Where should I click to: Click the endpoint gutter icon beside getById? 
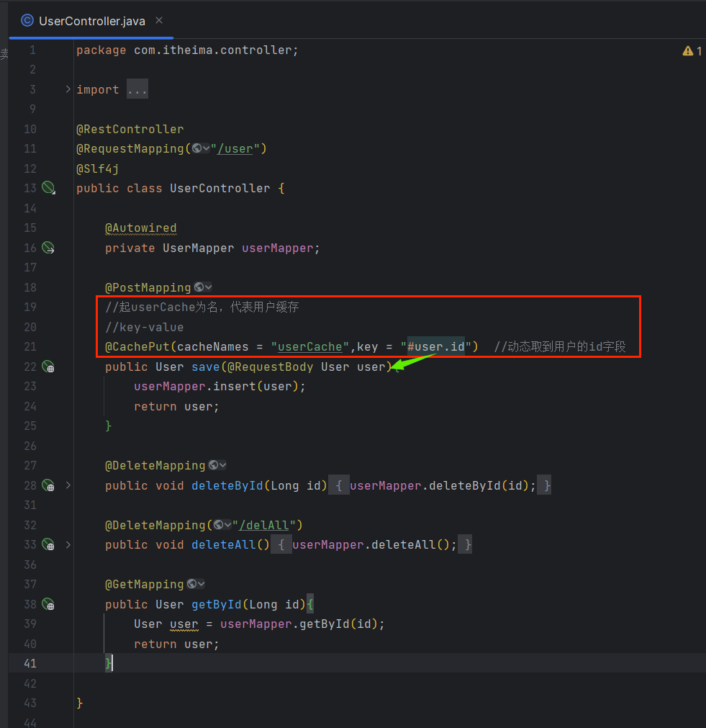pyautogui.click(x=48, y=604)
